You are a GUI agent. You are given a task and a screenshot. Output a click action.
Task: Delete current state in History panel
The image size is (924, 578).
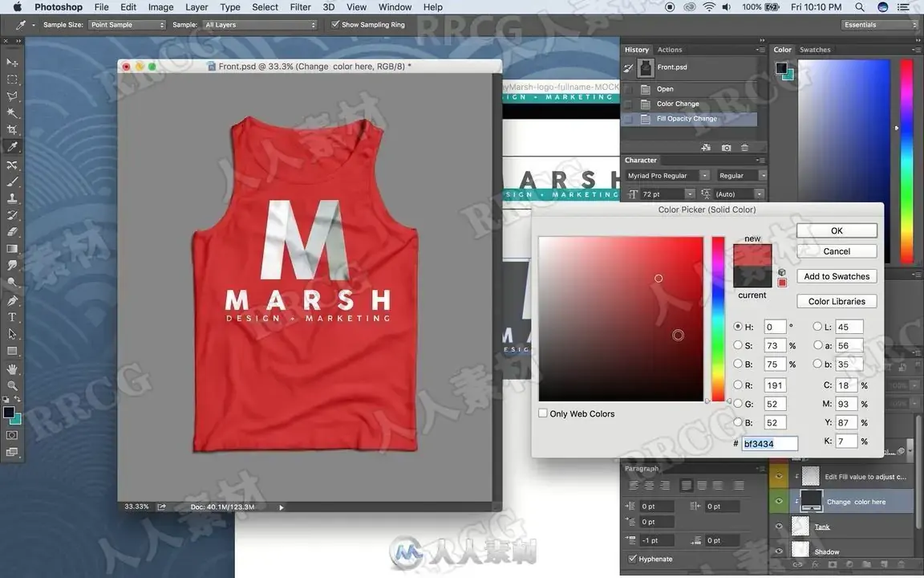(x=744, y=148)
